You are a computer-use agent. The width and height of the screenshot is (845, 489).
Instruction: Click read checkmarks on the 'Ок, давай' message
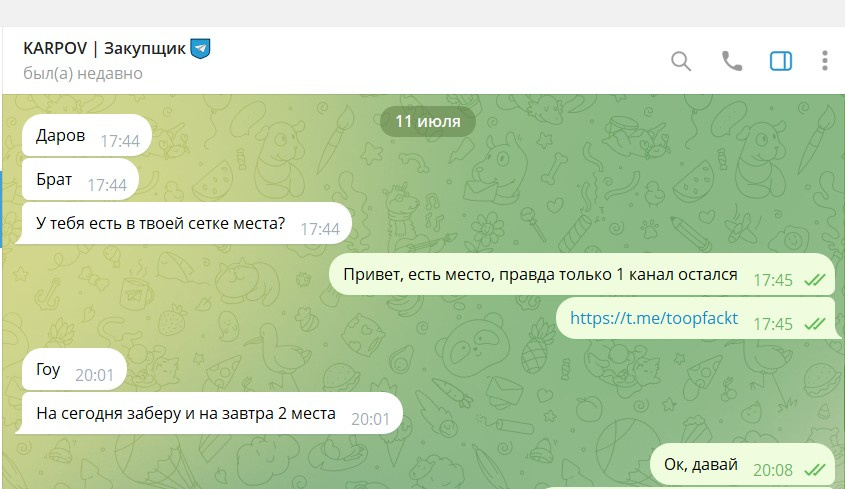pos(815,470)
